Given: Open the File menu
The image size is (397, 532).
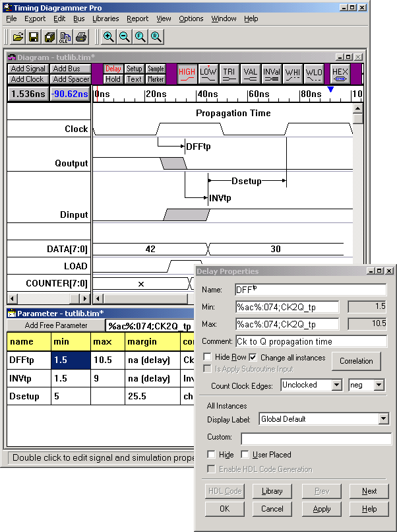Looking at the screenshot, I should 11,18.
